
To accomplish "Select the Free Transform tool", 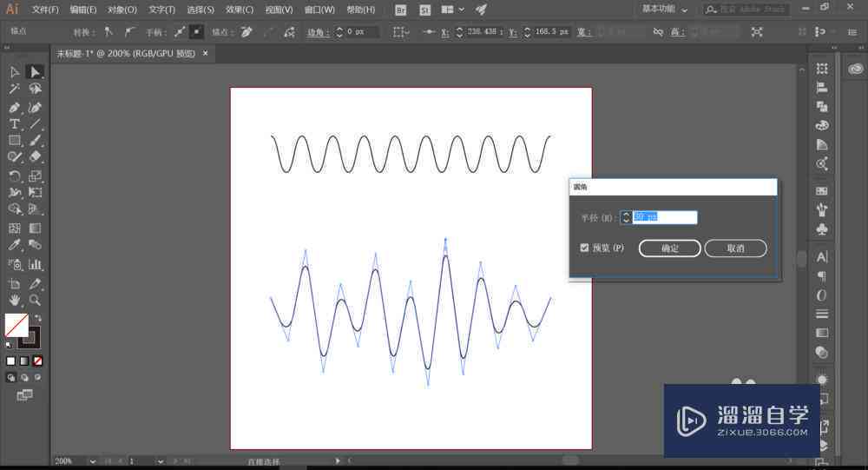I will click(35, 193).
